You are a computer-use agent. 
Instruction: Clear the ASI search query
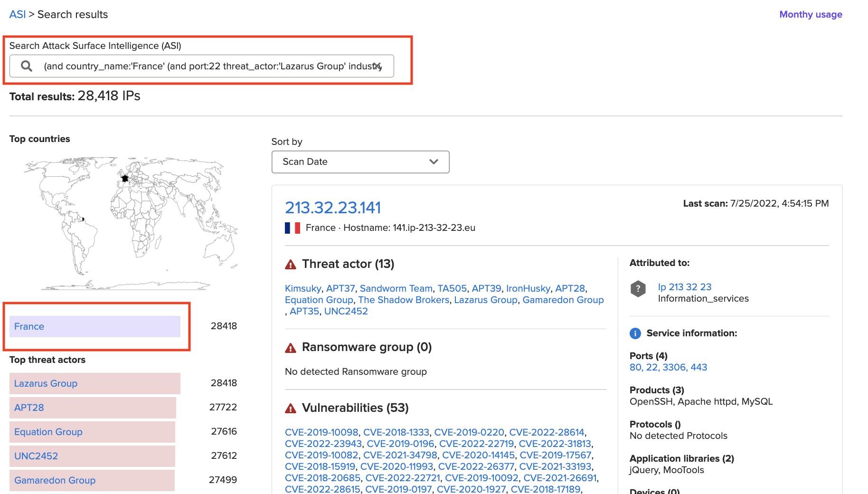tap(377, 66)
